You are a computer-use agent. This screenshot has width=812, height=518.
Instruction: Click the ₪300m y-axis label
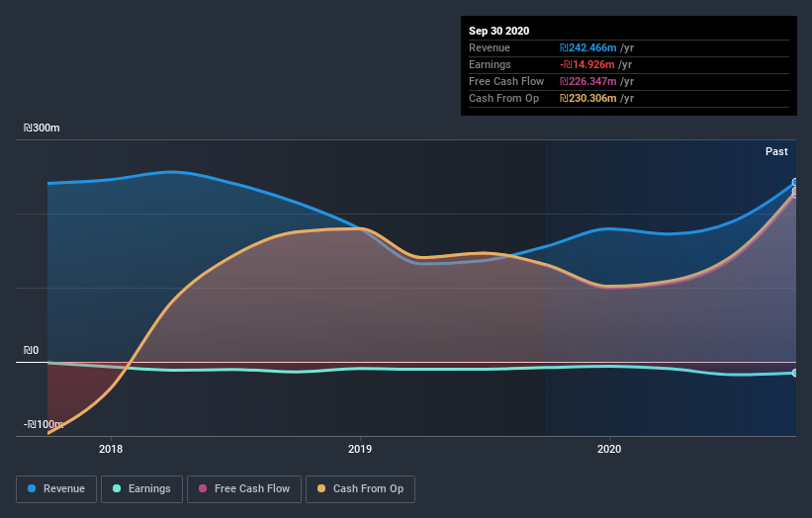coord(42,128)
